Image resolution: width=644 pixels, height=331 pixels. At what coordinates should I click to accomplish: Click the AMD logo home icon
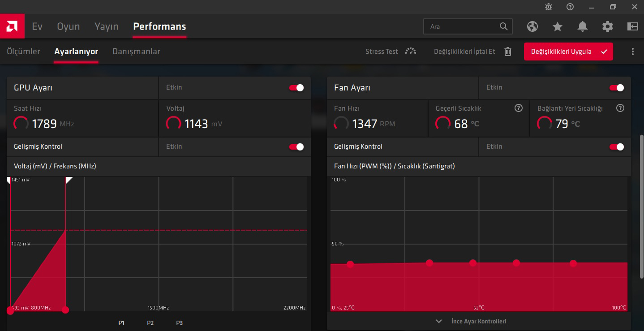click(12, 27)
